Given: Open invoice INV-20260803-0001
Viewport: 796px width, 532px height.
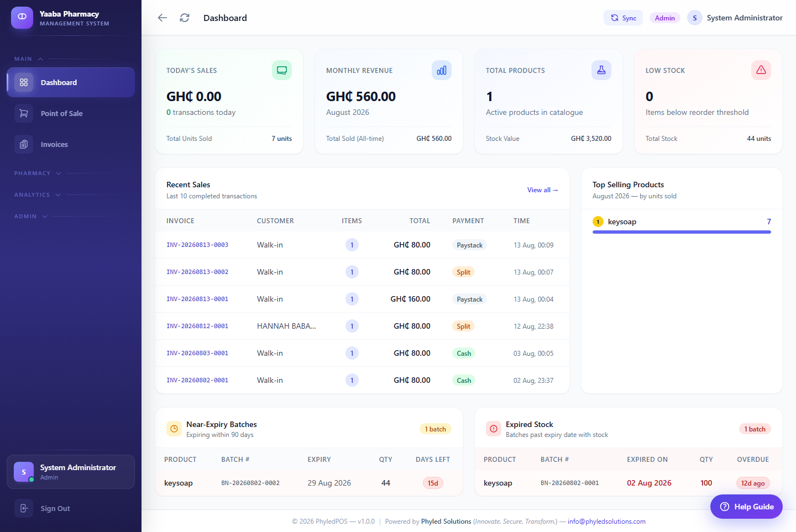Looking at the screenshot, I should (x=197, y=353).
